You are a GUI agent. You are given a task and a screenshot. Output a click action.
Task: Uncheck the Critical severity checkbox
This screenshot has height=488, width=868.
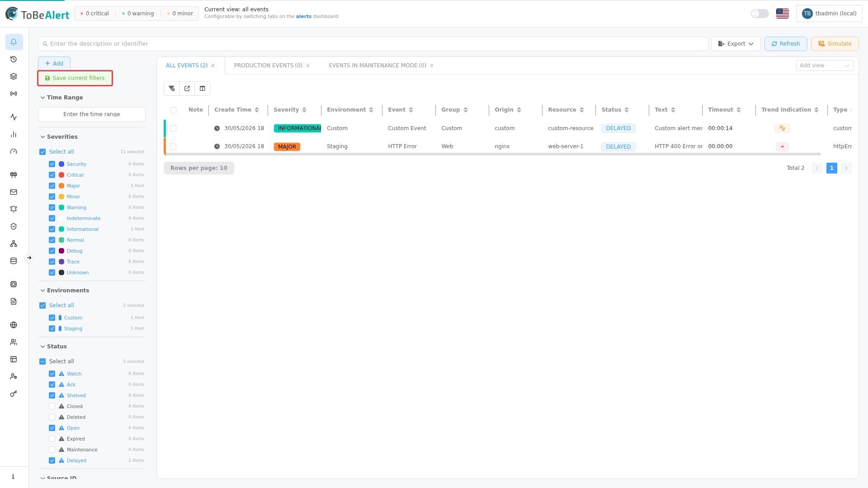(52, 175)
